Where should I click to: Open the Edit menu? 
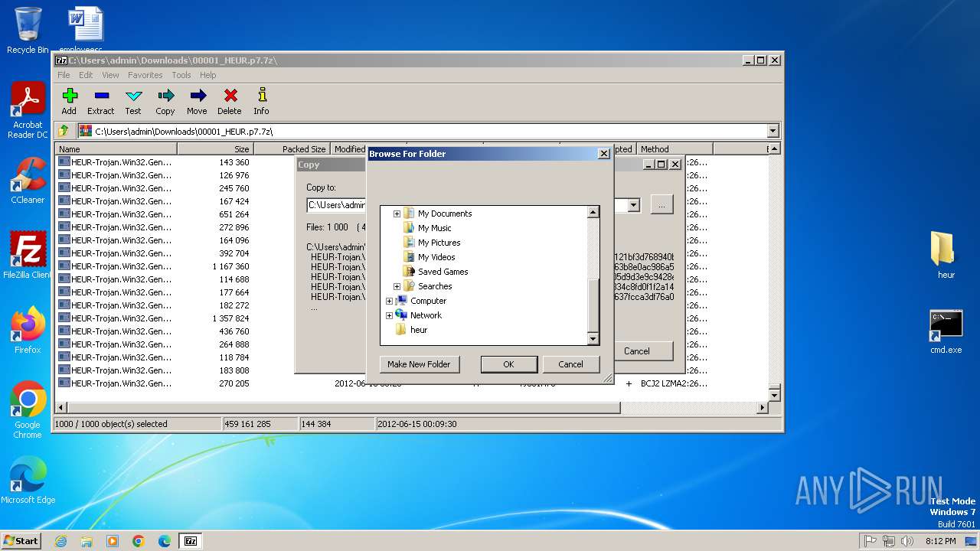point(86,75)
